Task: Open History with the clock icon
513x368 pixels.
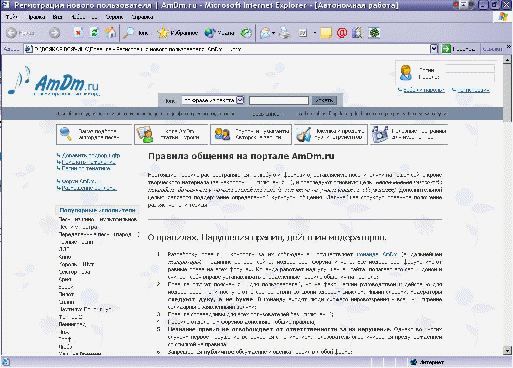Action: click(x=246, y=33)
